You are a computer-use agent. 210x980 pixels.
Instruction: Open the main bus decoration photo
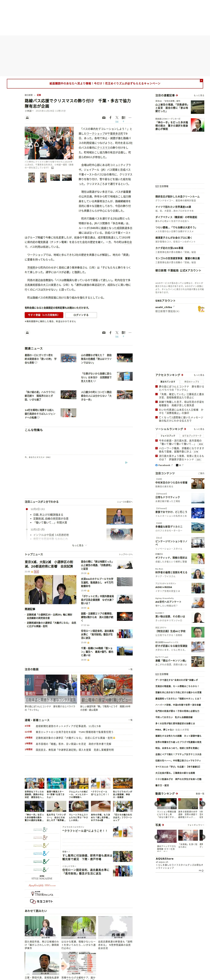click(x=49, y=143)
